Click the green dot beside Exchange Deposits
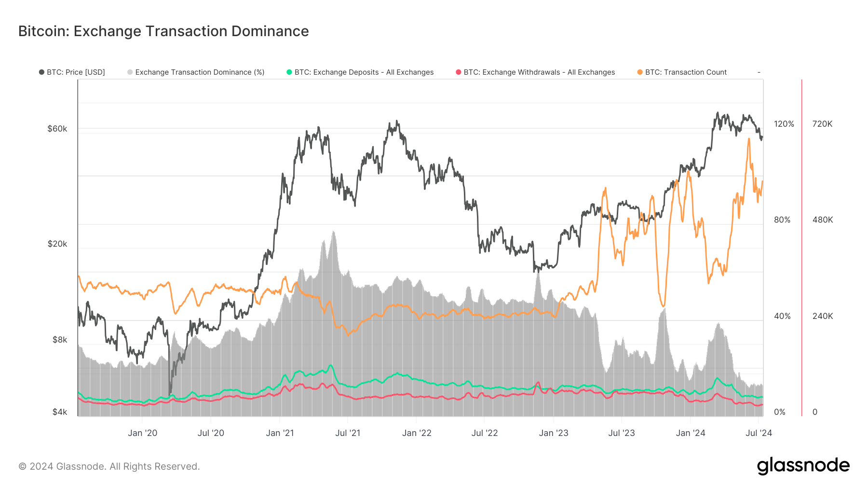 point(289,72)
